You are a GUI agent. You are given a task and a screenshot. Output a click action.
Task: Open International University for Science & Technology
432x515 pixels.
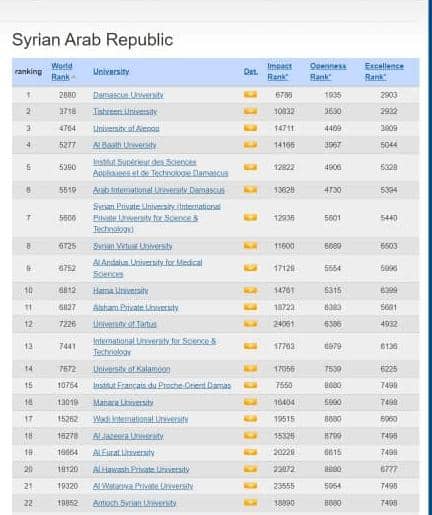coord(154,346)
